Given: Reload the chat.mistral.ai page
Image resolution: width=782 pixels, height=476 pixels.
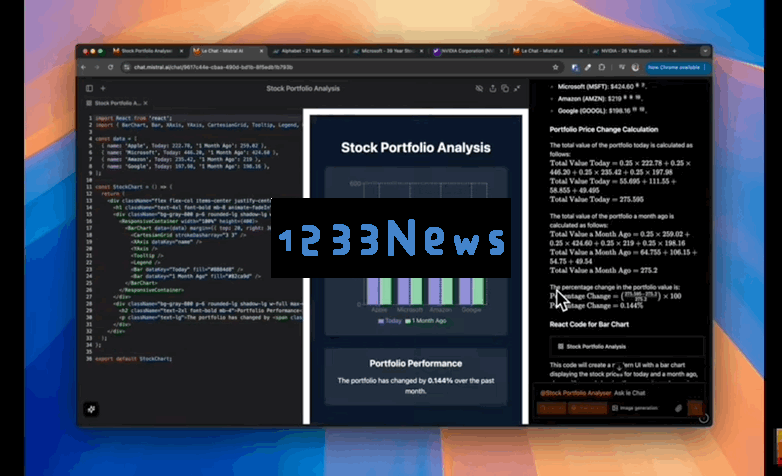Looking at the screenshot, I should click(x=110, y=67).
